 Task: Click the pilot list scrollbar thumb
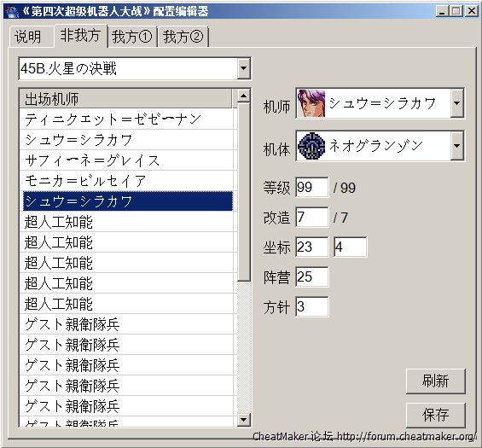244,193
